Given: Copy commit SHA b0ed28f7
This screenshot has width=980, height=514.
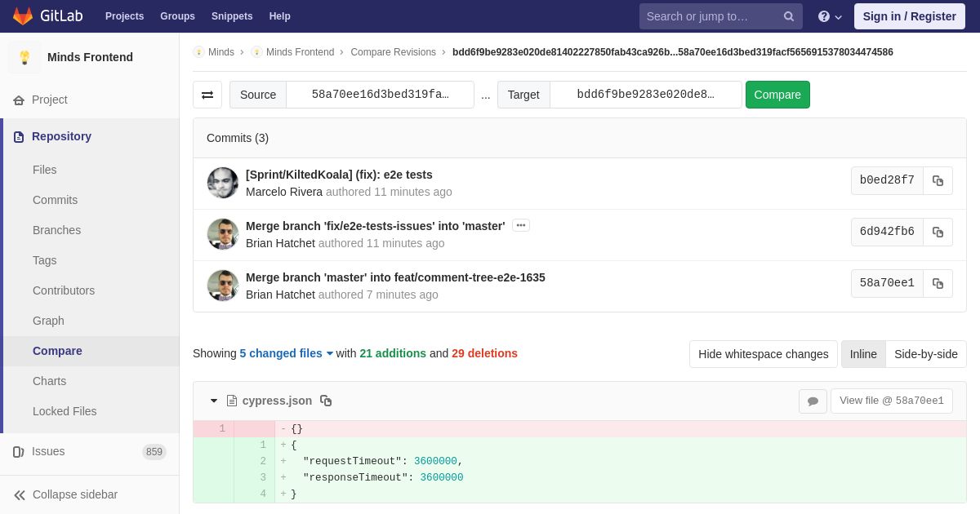Looking at the screenshot, I should click(938, 180).
